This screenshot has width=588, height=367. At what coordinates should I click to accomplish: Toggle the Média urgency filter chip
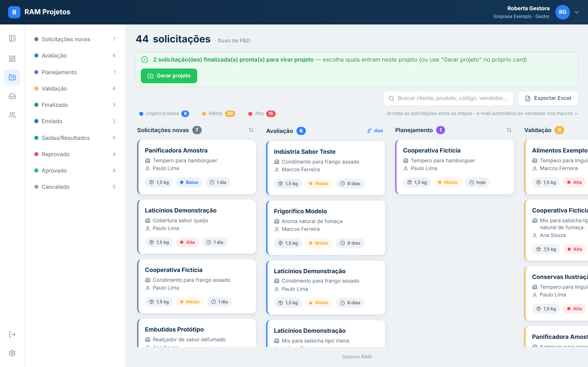click(x=218, y=113)
